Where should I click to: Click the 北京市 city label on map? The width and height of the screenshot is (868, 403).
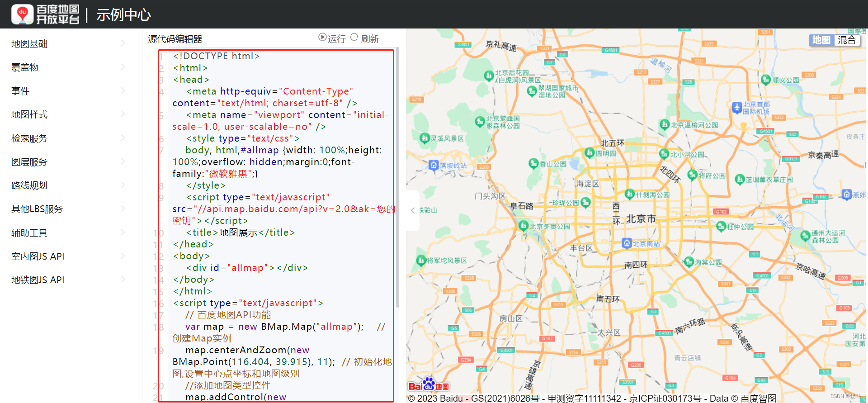tap(641, 219)
